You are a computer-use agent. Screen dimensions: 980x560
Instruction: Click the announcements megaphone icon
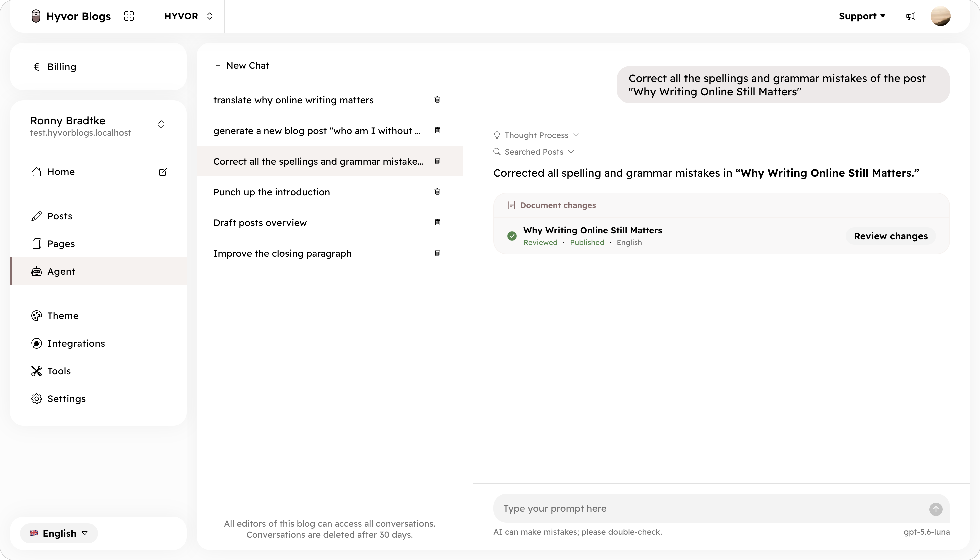coord(910,16)
